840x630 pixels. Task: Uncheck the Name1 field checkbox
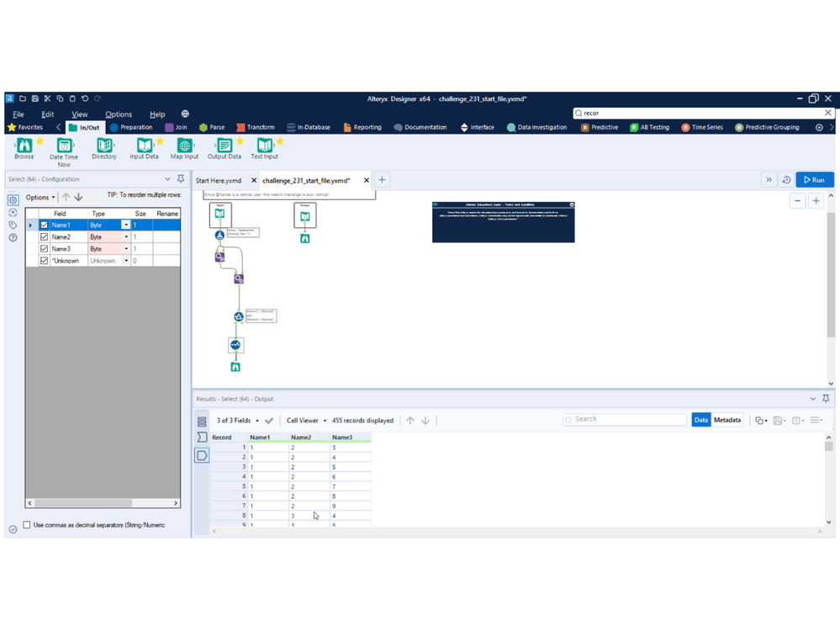[44, 225]
